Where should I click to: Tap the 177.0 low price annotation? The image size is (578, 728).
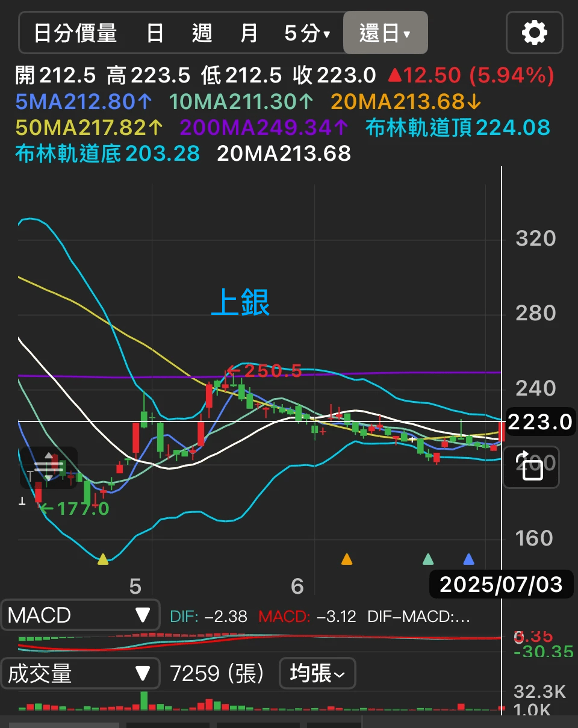coord(75,509)
